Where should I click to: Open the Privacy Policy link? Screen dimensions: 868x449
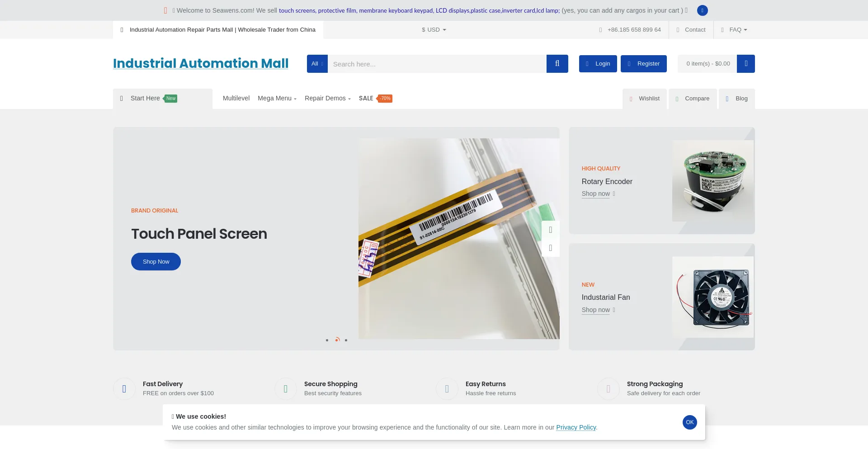pyautogui.click(x=576, y=427)
